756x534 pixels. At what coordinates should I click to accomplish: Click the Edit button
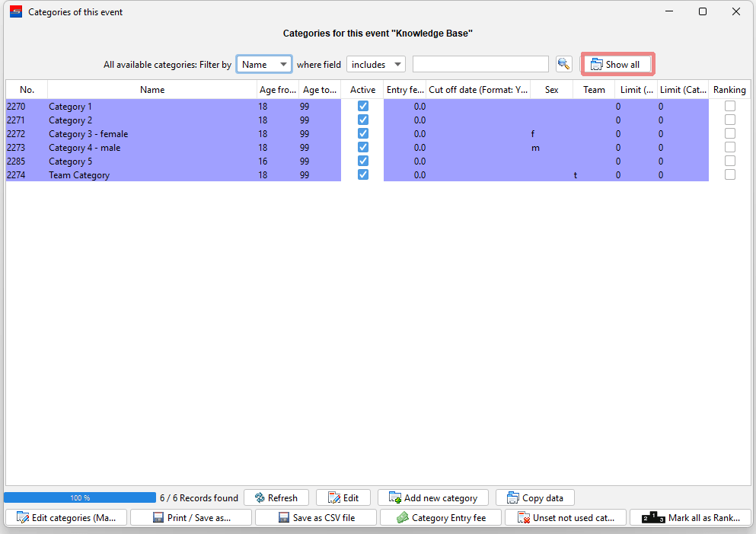pos(343,497)
